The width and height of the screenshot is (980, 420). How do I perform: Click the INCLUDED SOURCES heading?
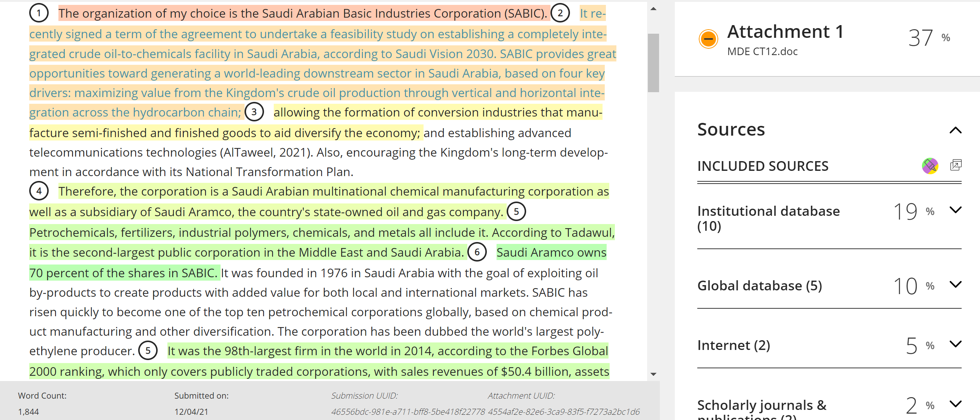[762, 166]
